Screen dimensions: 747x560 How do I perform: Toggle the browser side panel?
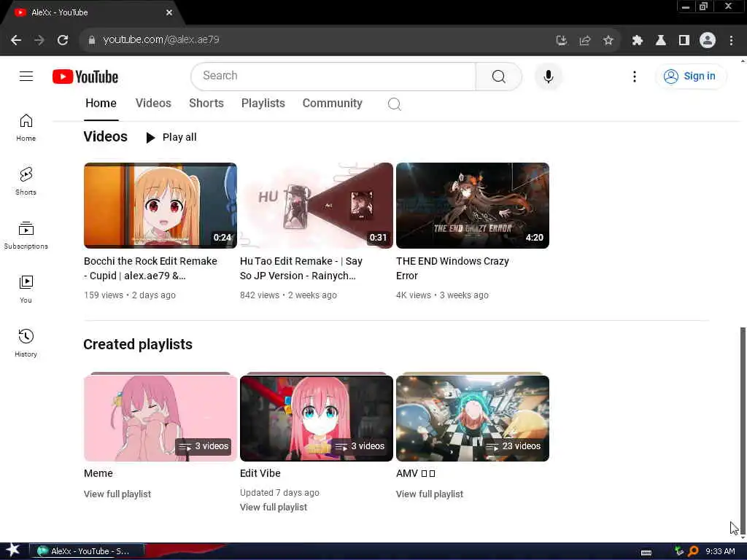[684, 41]
